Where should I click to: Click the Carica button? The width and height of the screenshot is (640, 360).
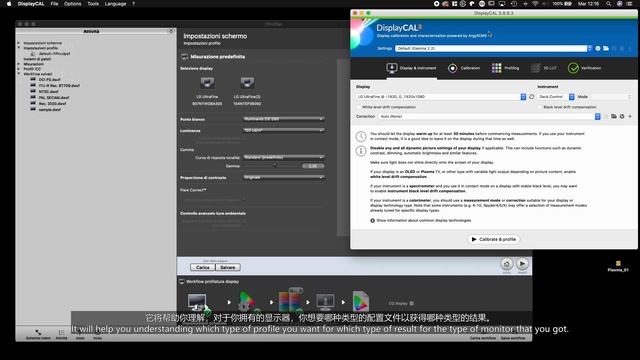(202, 267)
